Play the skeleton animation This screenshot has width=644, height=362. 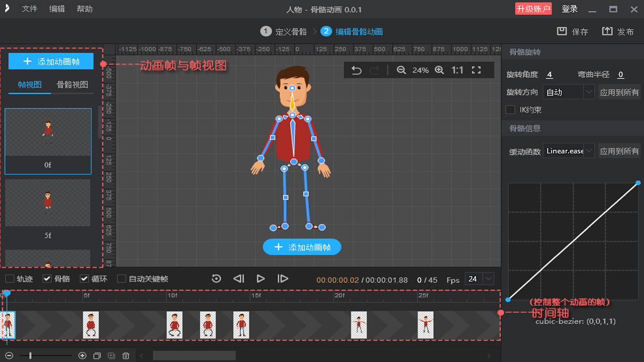[261, 279]
